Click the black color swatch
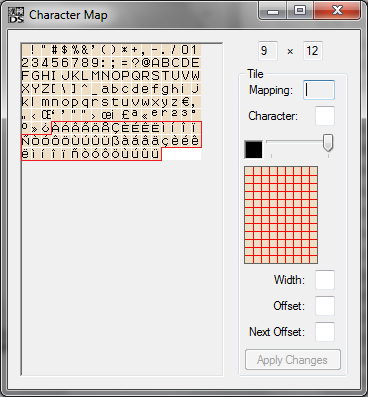 (x=254, y=150)
